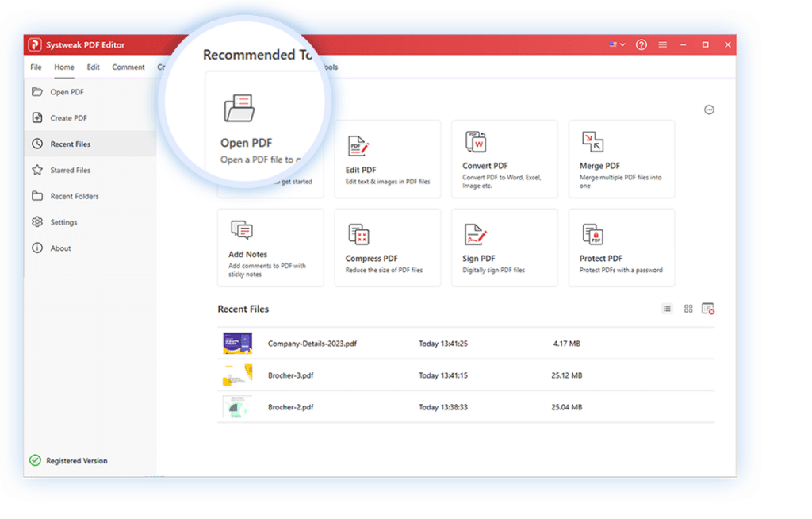The width and height of the screenshot is (812, 519).
Task: Open the About page label
Action: coord(60,248)
